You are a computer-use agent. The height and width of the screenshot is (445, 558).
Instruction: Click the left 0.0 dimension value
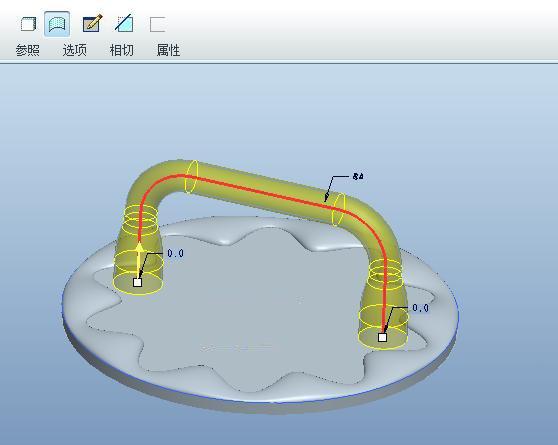point(175,253)
